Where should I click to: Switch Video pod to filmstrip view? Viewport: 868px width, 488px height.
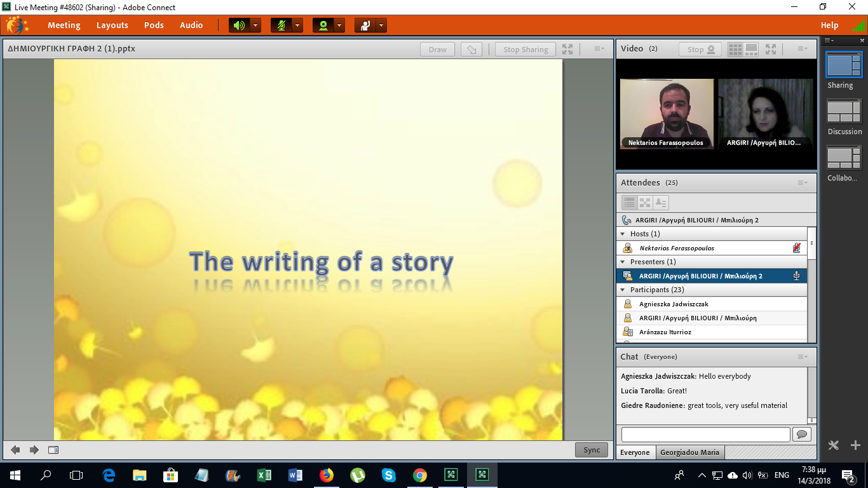point(751,49)
